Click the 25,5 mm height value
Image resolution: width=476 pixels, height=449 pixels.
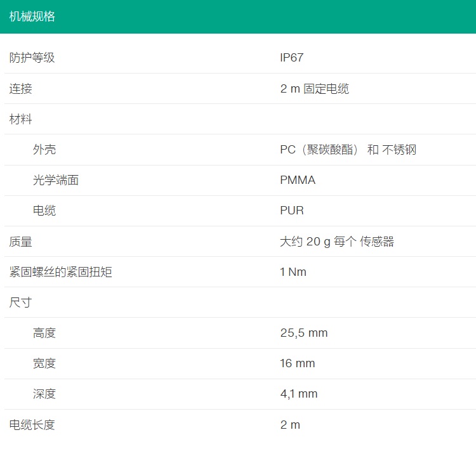click(304, 333)
